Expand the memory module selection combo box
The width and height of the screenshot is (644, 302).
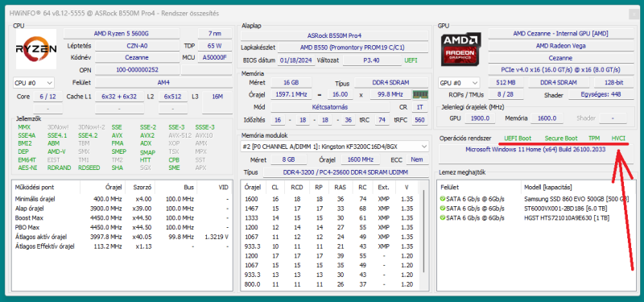[x=334, y=146]
